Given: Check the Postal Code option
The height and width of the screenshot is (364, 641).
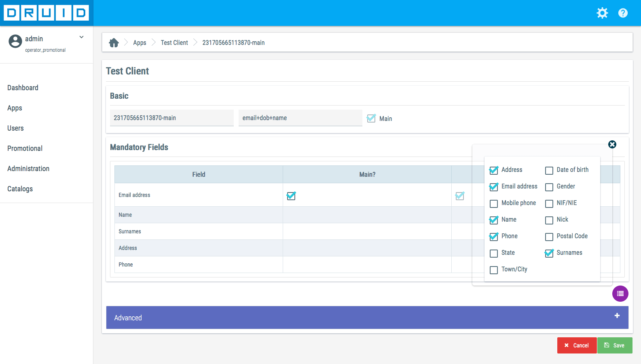Looking at the screenshot, I should click(549, 237).
